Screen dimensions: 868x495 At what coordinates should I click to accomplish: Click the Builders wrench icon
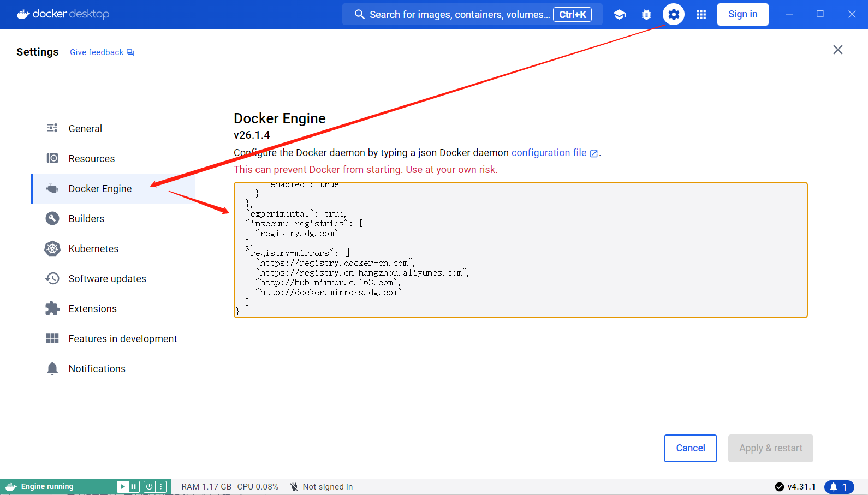[52, 218]
